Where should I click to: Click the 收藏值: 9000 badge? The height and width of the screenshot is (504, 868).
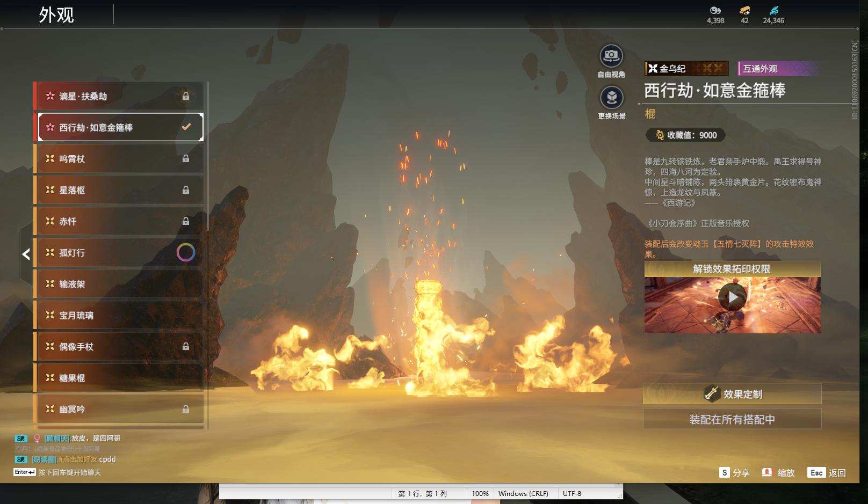tap(686, 135)
